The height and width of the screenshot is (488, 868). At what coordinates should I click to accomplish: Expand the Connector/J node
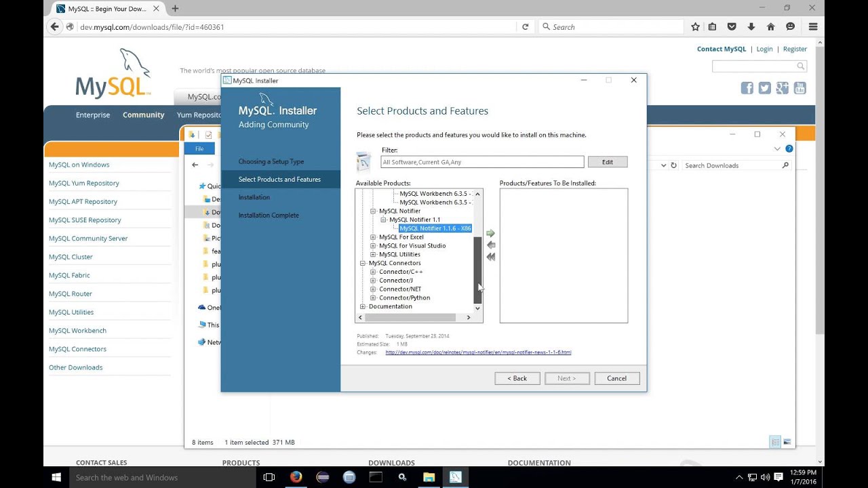[x=373, y=281]
